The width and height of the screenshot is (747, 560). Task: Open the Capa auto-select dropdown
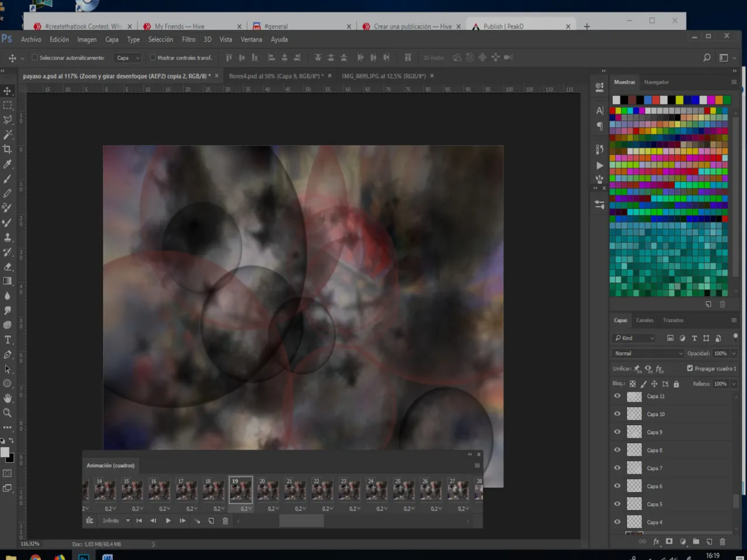[x=128, y=58]
